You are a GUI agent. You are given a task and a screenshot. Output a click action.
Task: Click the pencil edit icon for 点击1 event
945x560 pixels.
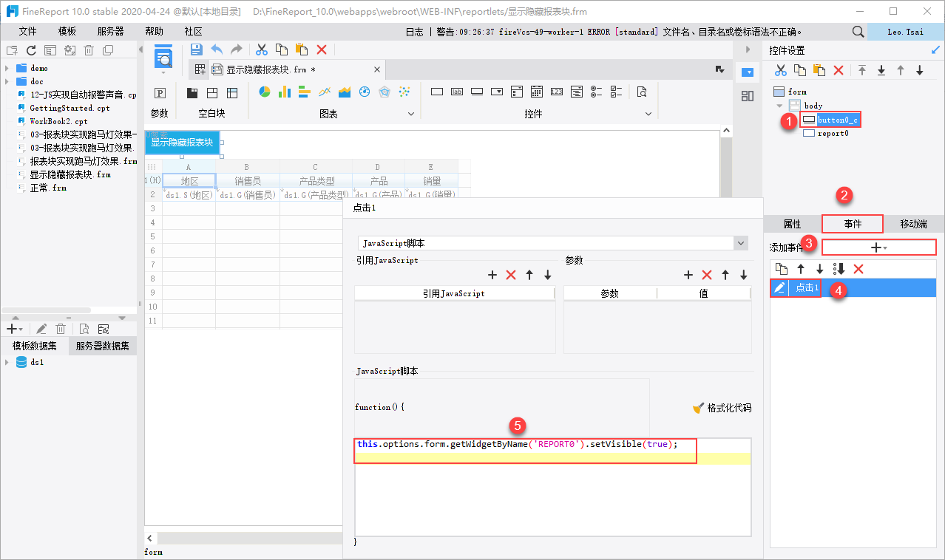[779, 288]
